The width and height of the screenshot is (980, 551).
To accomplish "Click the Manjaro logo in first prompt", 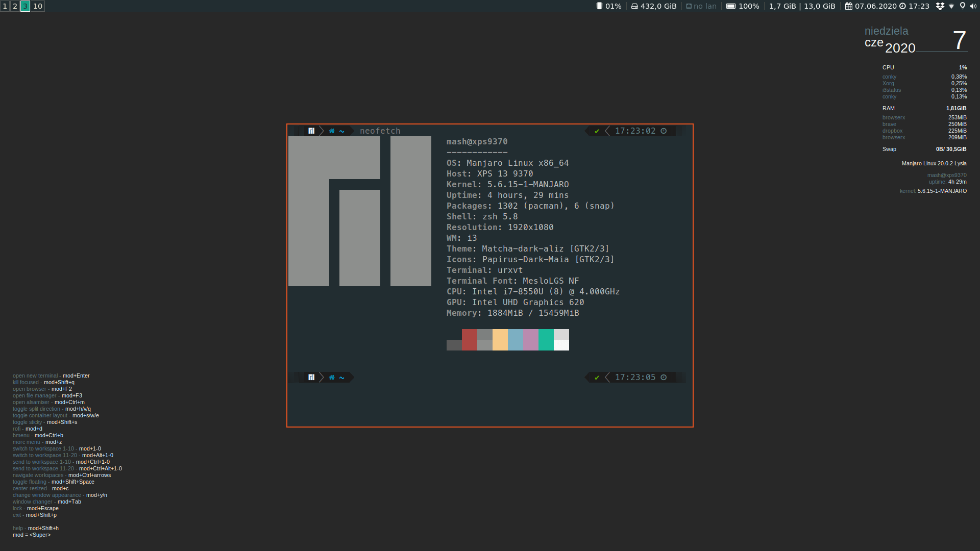I will [311, 131].
